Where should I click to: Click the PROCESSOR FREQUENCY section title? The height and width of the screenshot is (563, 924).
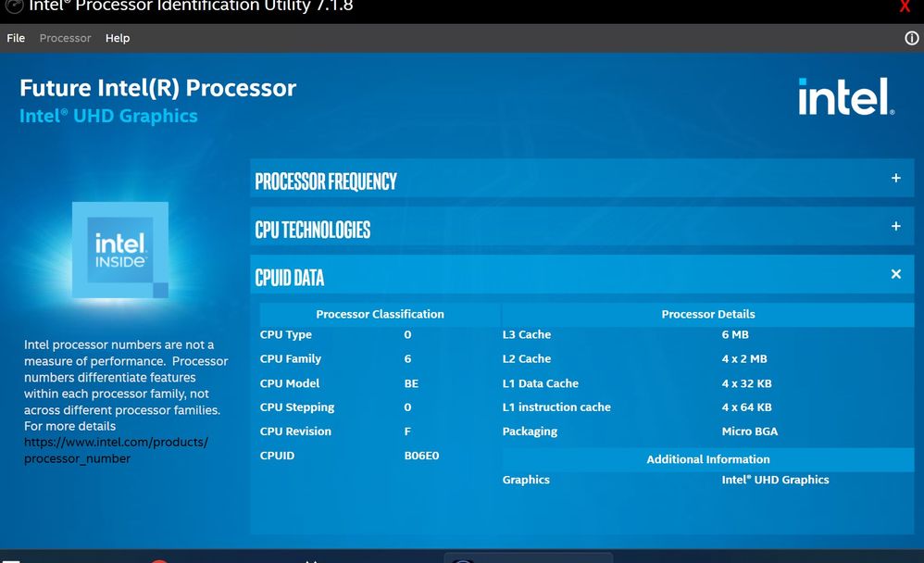point(326,181)
